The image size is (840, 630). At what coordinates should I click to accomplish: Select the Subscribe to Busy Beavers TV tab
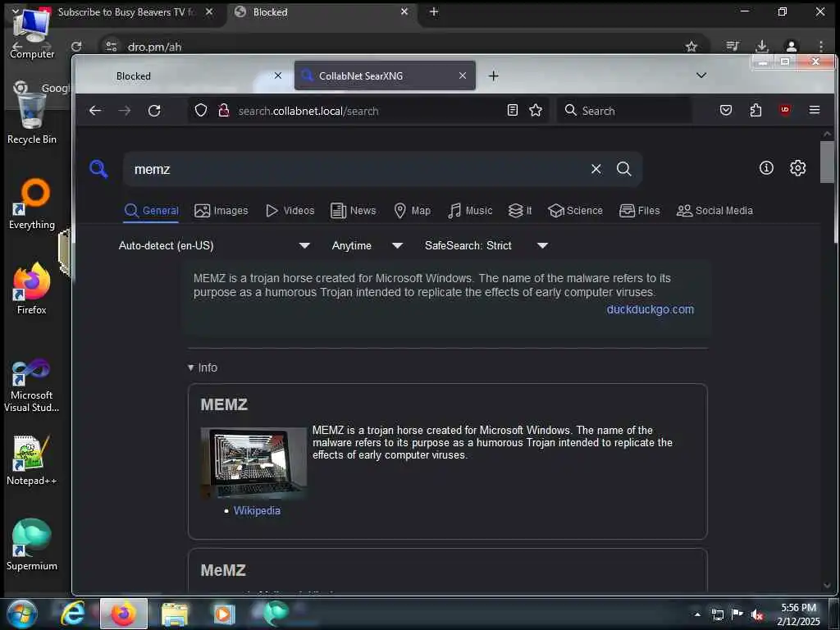tap(126, 11)
